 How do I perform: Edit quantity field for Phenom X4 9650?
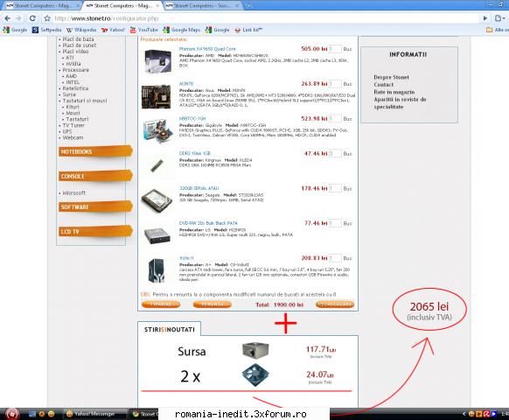[335, 49]
